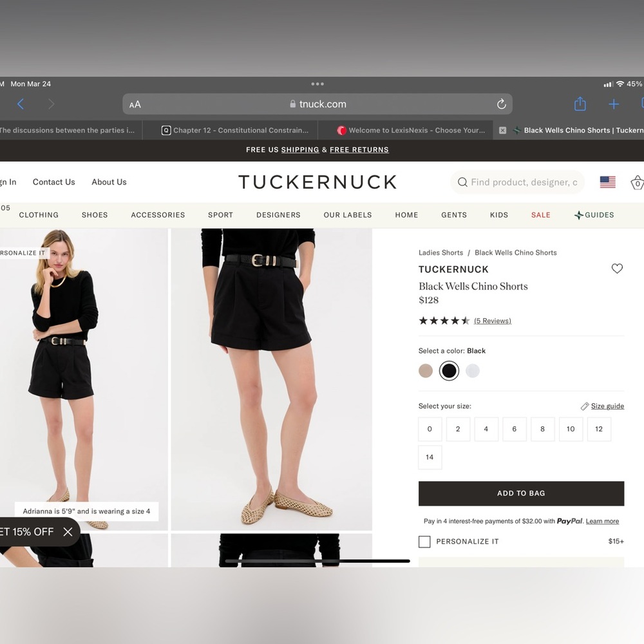The width and height of the screenshot is (644, 644).
Task: Click the Black Wells Chino Shorts breadcrumb
Action: (515, 252)
